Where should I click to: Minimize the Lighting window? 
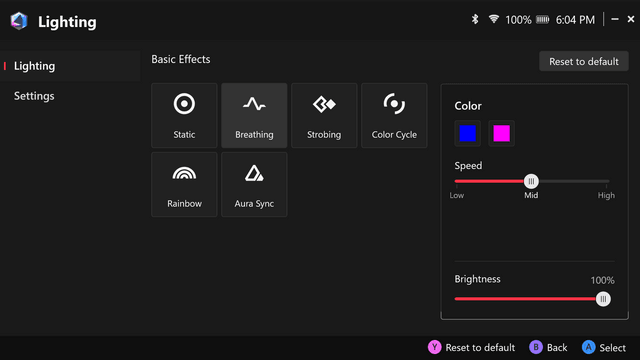[x=615, y=19]
